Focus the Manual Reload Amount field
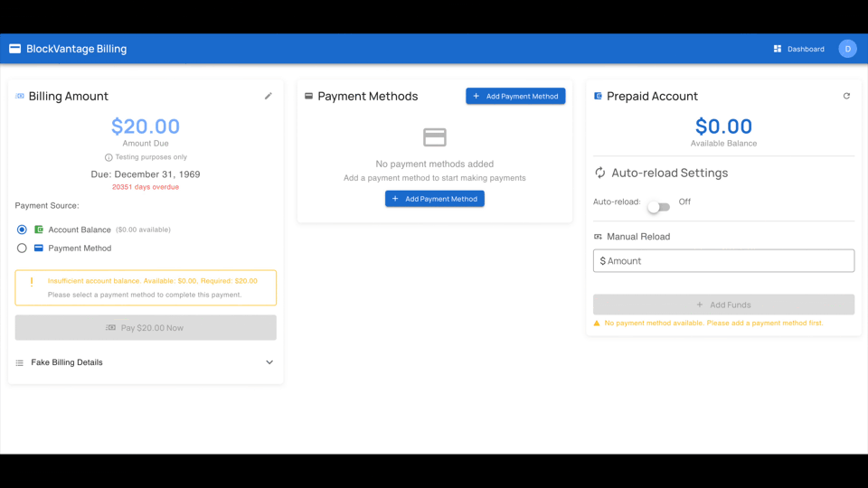Viewport: 868px width, 488px height. click(723, 260)
